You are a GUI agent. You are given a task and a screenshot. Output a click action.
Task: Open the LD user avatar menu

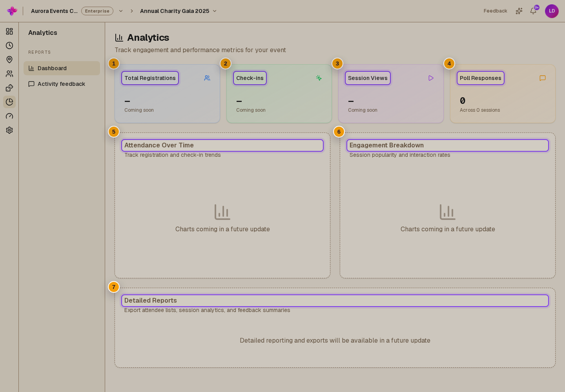pos(552,11)
